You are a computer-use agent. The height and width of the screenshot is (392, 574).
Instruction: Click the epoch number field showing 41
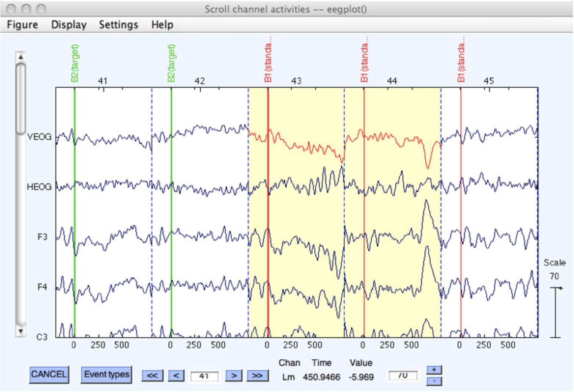coord(204,376)
